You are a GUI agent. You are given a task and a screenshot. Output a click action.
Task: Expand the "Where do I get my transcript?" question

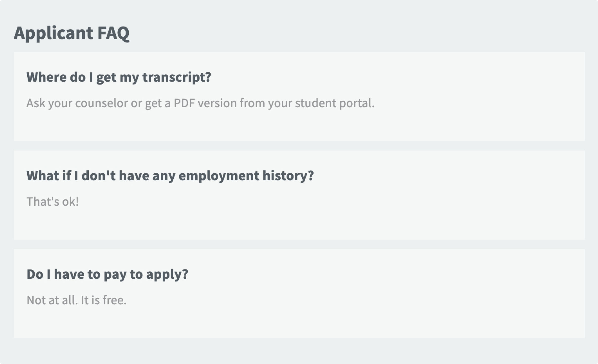point(119,77)
